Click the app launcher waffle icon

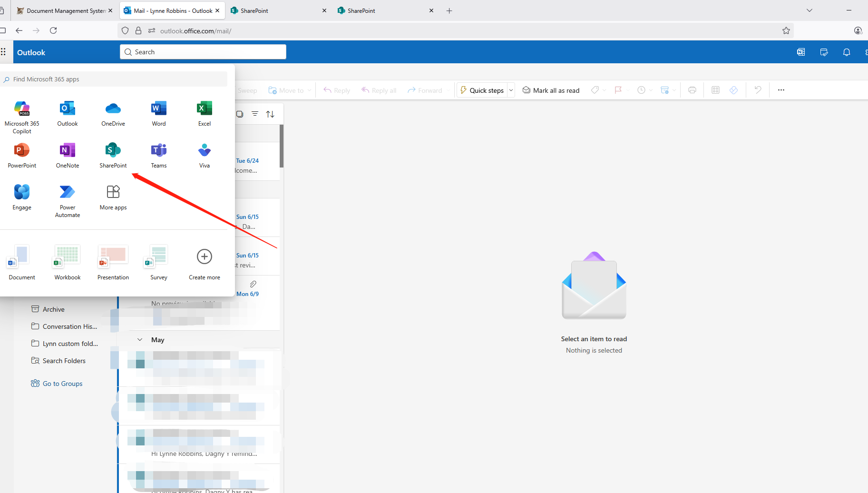click(x=3, y=52)
